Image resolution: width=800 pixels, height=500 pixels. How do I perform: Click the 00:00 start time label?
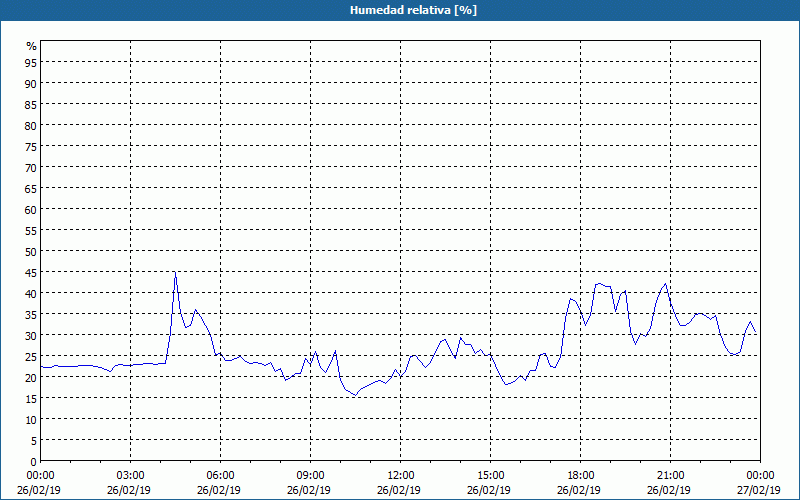tap(40, 476)
